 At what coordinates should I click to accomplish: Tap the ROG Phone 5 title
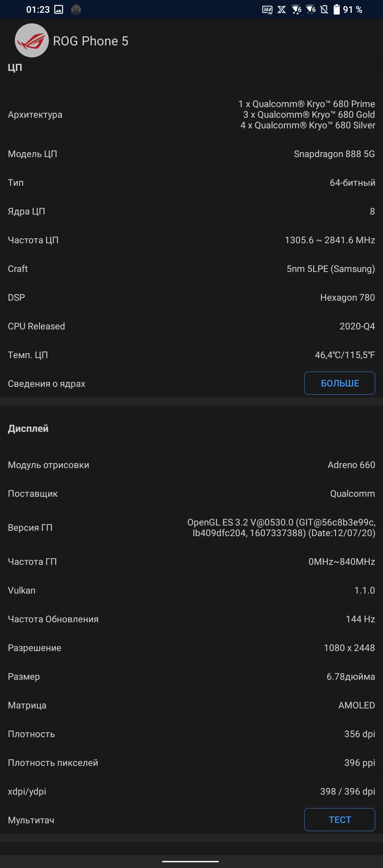pos(91,41)
